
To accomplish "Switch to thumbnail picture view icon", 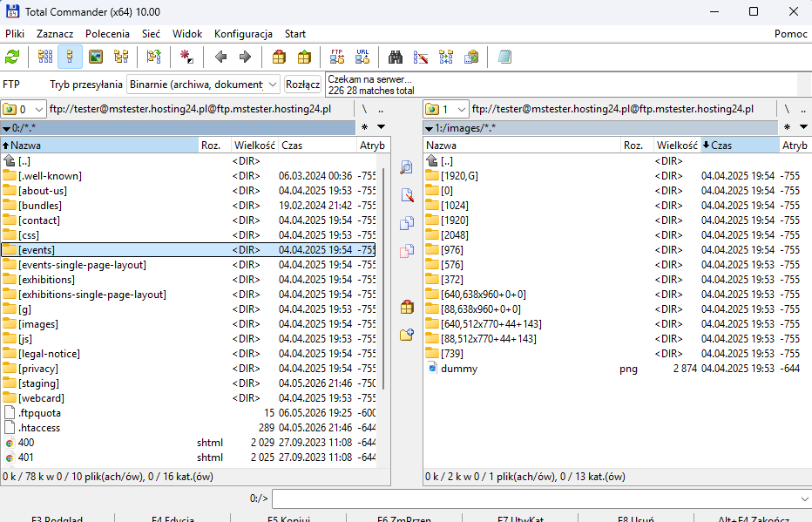I will click(x=96, y=57).
